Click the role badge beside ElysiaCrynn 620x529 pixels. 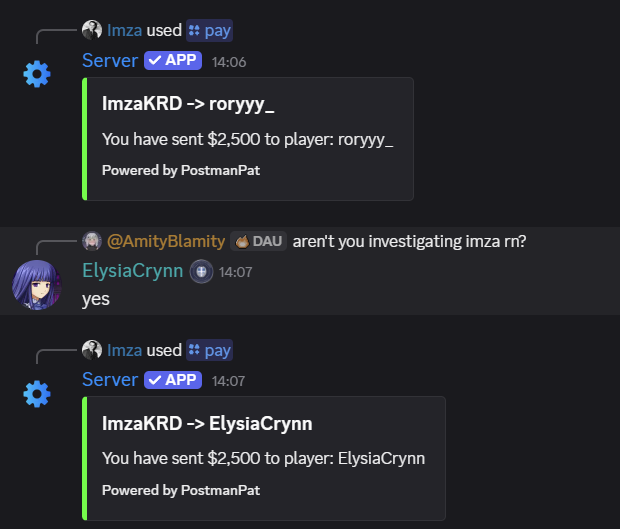tap(201, 271)
